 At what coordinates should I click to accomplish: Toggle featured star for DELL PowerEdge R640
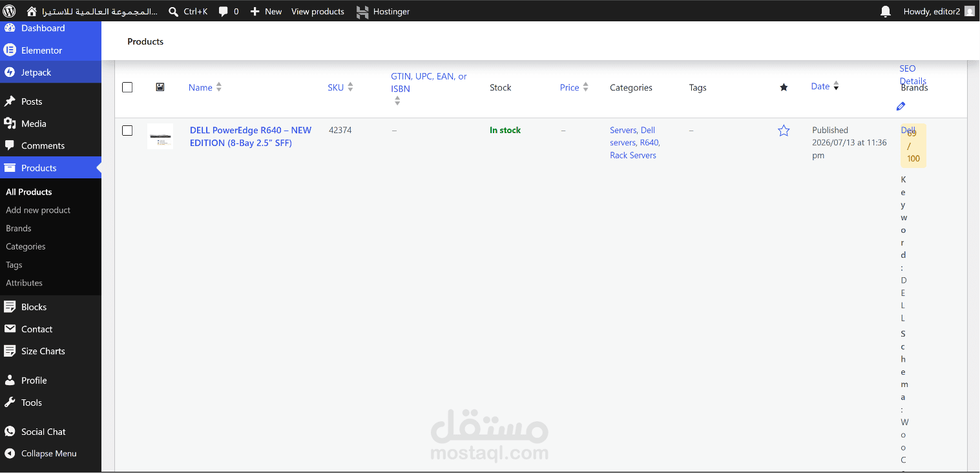click(x=784, y=131)
